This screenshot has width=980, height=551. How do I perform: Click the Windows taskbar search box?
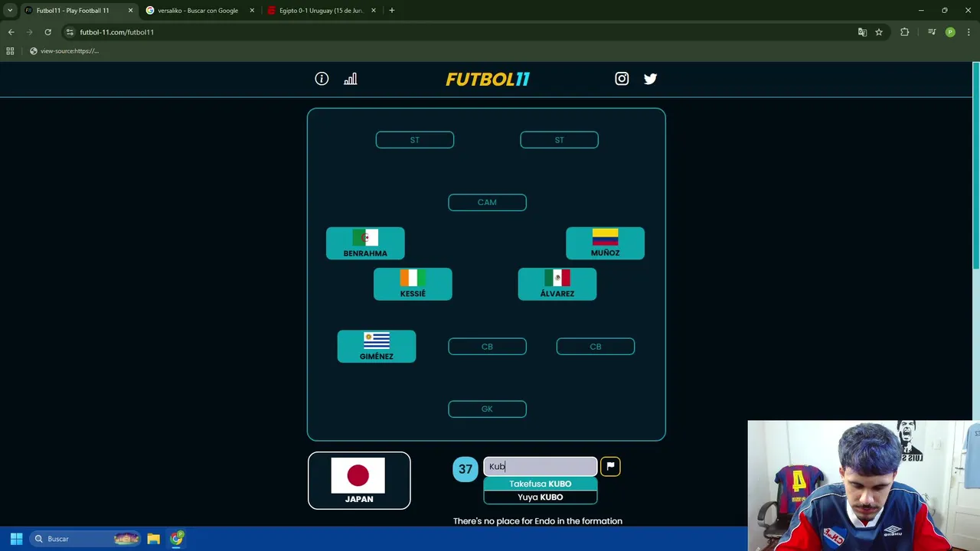(85, 539)
